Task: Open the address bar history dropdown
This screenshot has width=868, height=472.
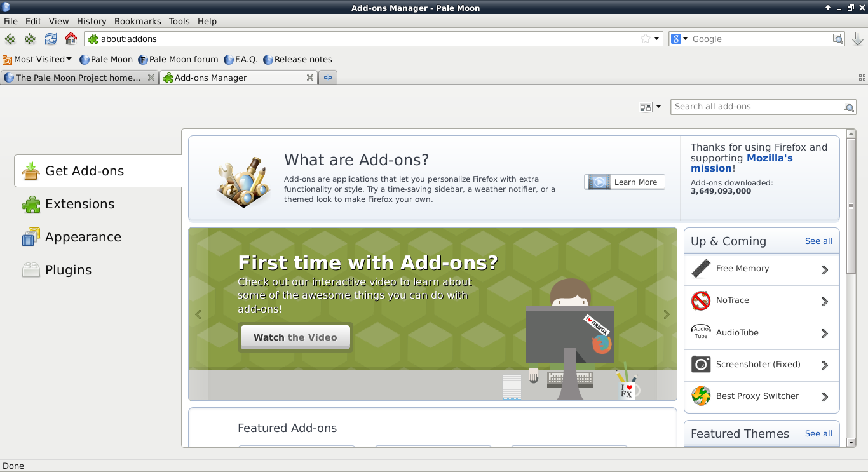Action: 657,39
